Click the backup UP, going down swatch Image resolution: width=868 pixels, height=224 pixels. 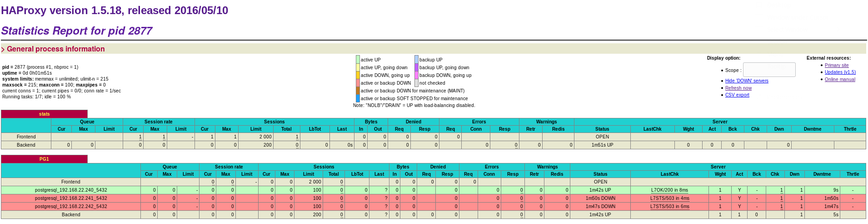pos(416,67)
